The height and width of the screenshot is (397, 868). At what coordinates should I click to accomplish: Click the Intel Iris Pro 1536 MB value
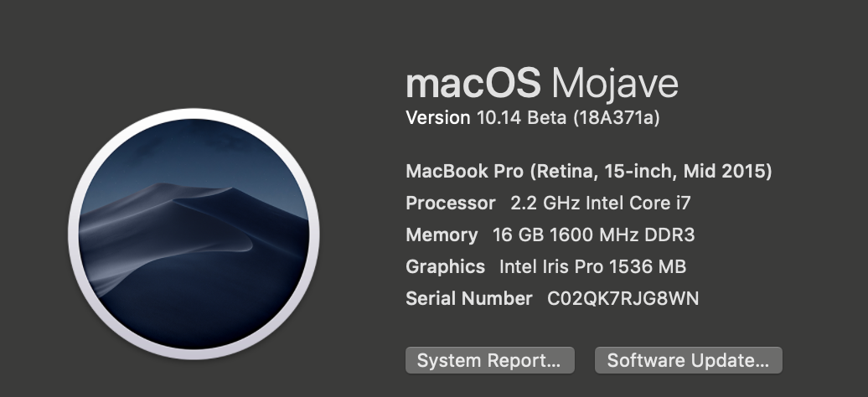pos(592,267)
